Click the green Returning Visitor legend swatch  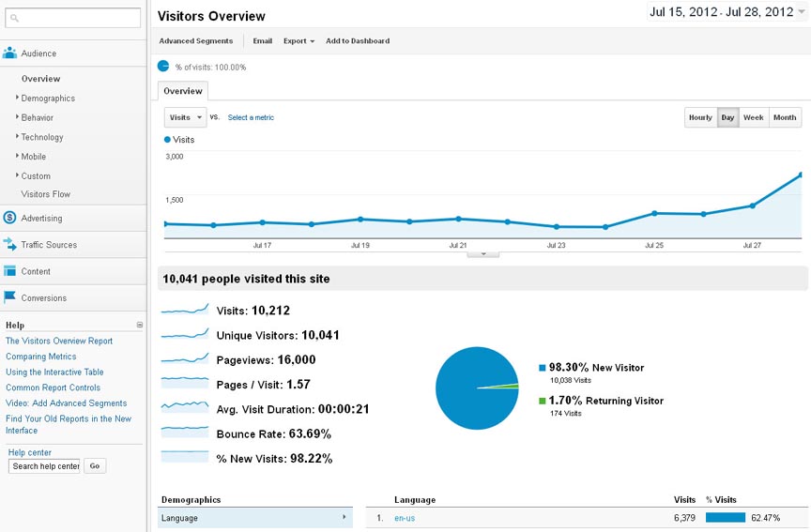tap(542, 401)
